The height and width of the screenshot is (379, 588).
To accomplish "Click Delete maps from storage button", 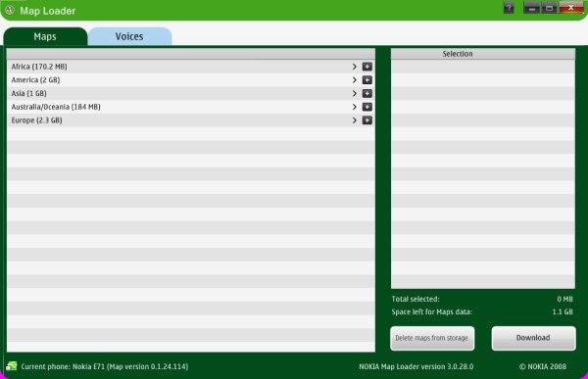I will tap(432, 338).
